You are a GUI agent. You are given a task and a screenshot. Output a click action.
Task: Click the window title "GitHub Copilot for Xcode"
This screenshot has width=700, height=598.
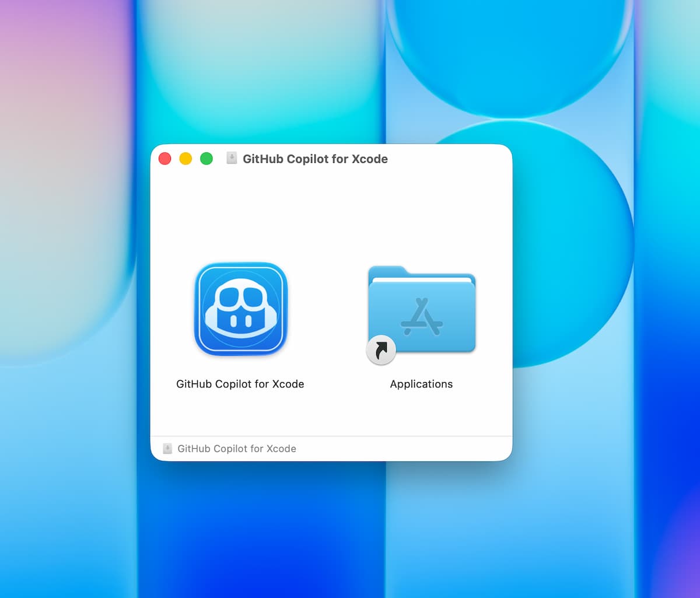(315, 159)
